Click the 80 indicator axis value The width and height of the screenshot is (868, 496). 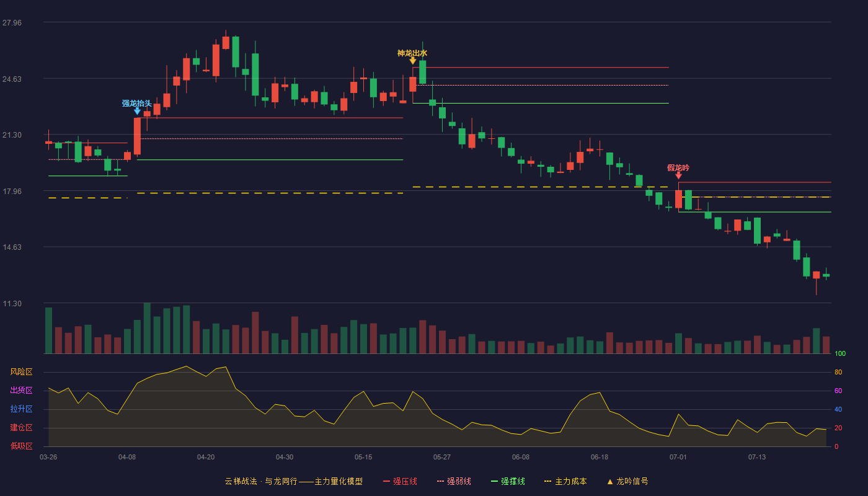[x=838, y=372]
